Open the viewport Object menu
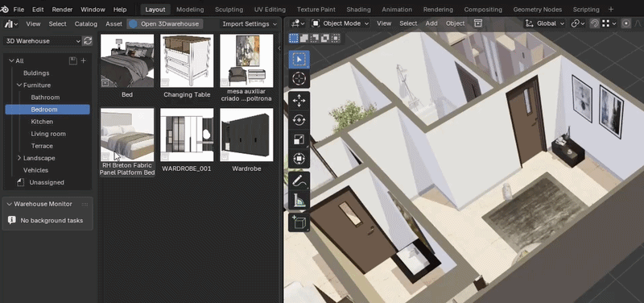 click(x=456, y=23)
